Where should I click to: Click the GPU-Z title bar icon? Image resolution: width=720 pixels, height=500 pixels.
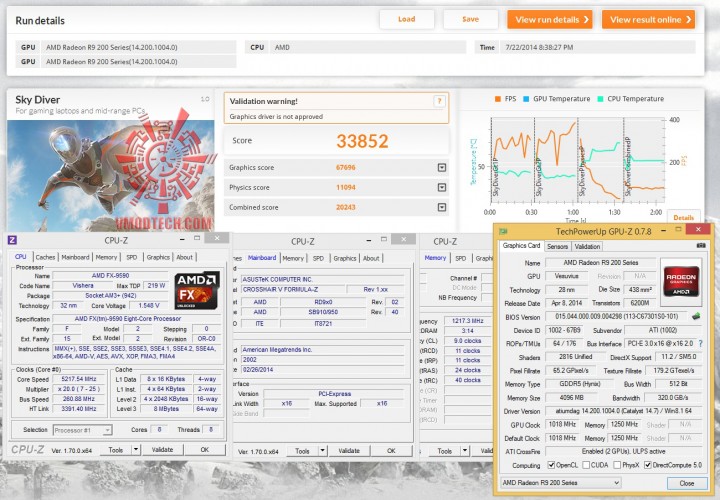(x=504, y=231)
